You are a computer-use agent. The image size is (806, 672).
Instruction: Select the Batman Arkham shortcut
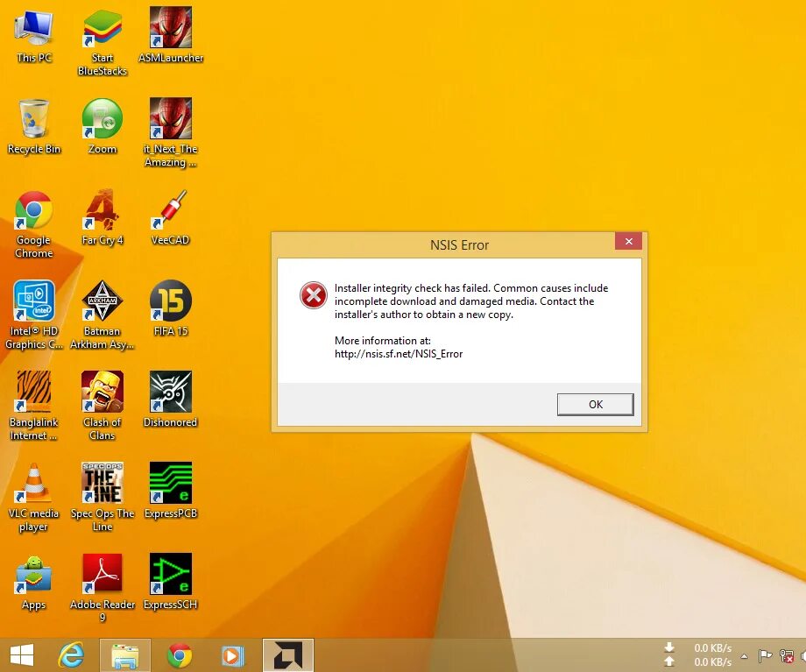pyautogui.click(x=103, y=315)
